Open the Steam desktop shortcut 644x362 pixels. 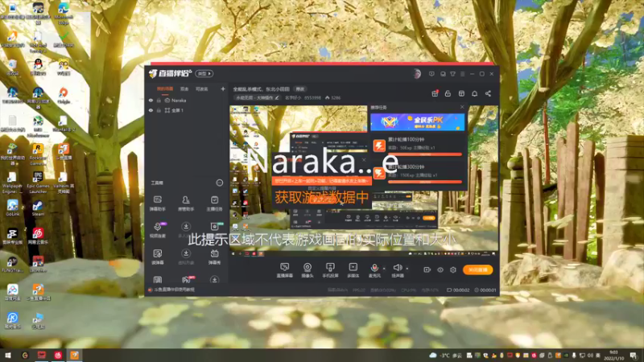click(38, 208)
